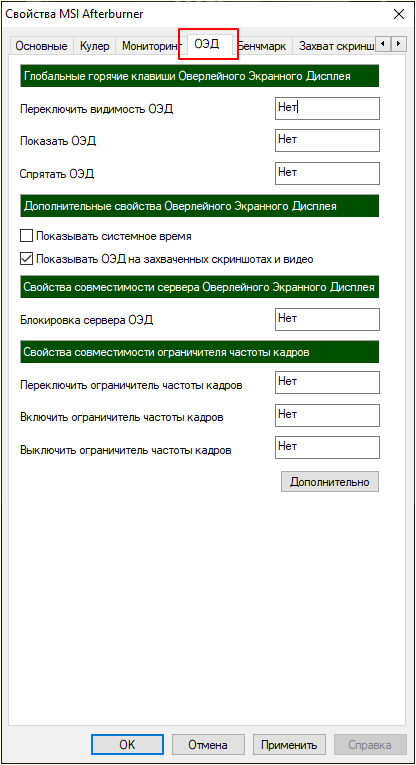
Task: Click the Показать ОЭД label text
Action: coord(58,141)
